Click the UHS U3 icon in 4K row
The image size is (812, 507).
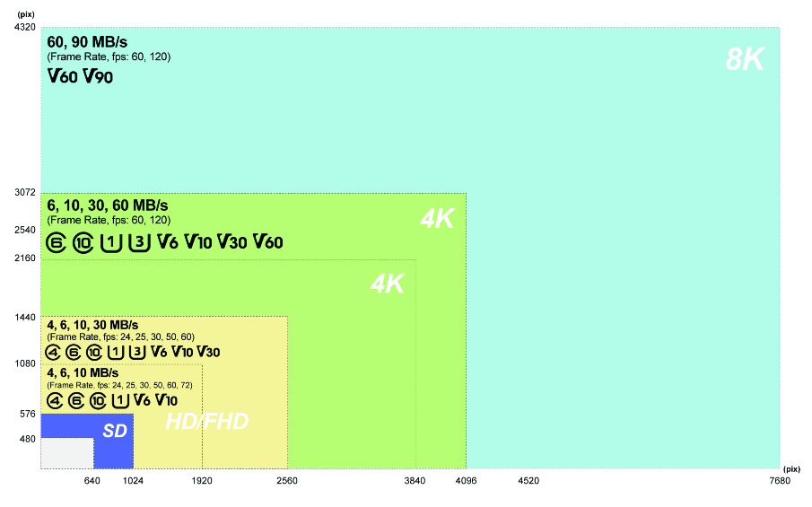click(139, 242)
